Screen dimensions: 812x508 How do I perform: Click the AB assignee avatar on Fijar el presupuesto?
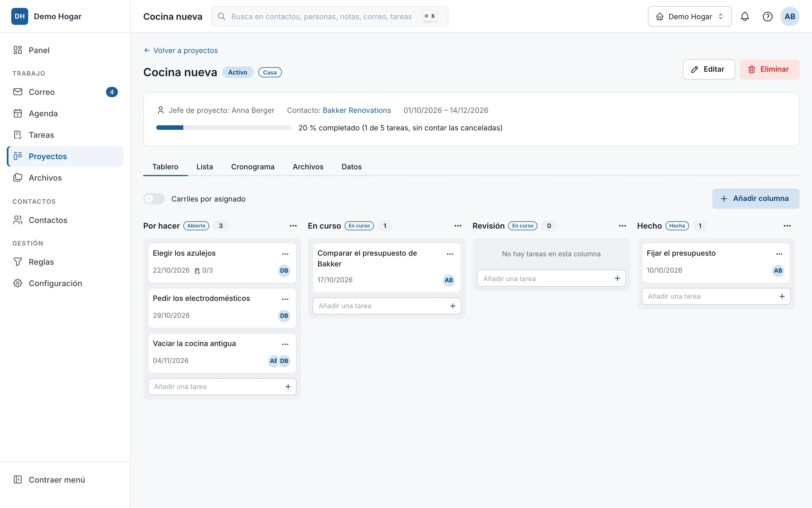[778, 270]
